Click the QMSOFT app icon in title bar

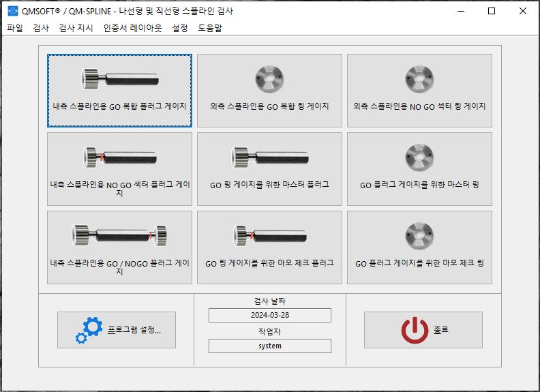[x=12, y=11]
